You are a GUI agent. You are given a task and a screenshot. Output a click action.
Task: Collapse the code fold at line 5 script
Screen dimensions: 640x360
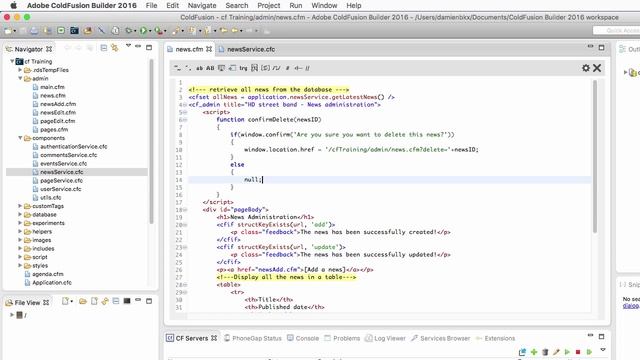pos(185,112)
